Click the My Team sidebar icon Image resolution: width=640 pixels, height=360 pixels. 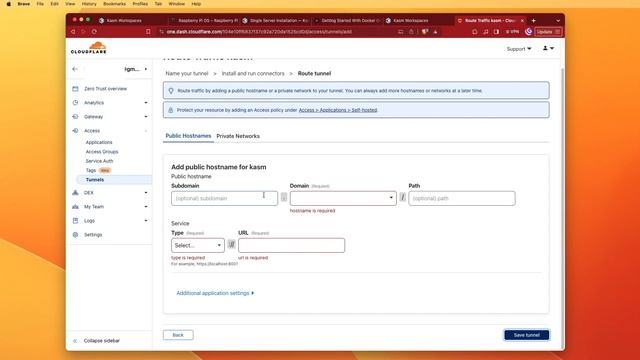[75, 207]
